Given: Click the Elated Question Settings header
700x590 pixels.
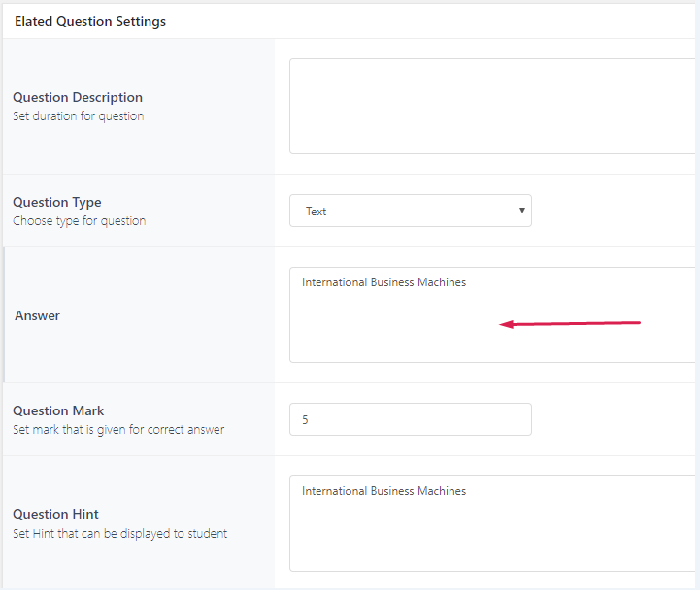Looking at the screenshot, I should (x=90, y=21).
